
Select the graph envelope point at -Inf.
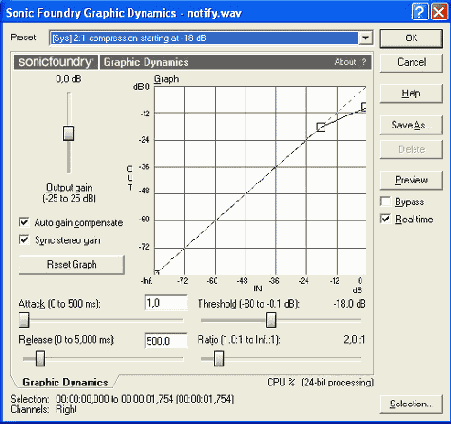pyautogui.click(x=157, y=273)
